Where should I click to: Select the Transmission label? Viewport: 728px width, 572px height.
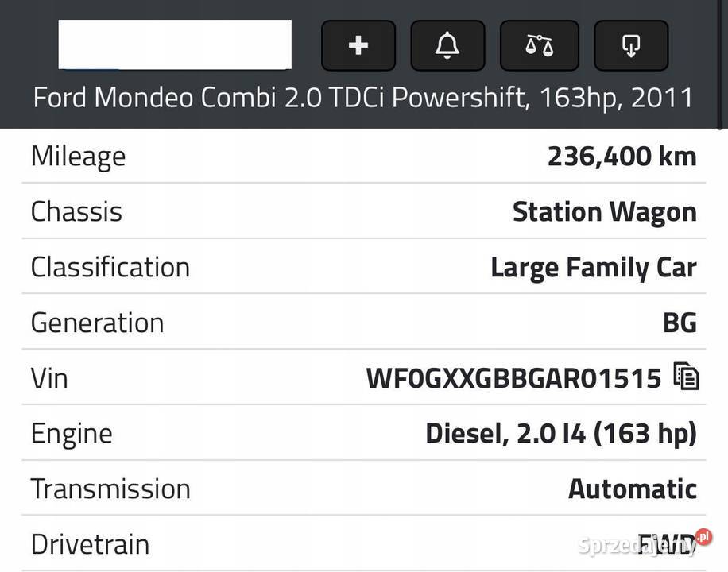click(x=110, y=489)
